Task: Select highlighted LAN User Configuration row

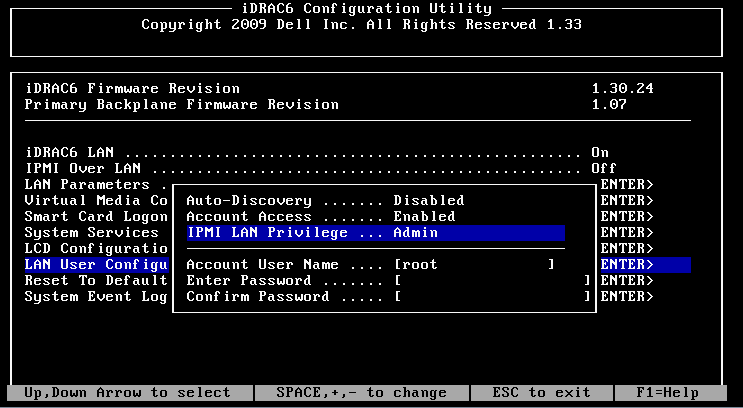Action: pos(96,264)
